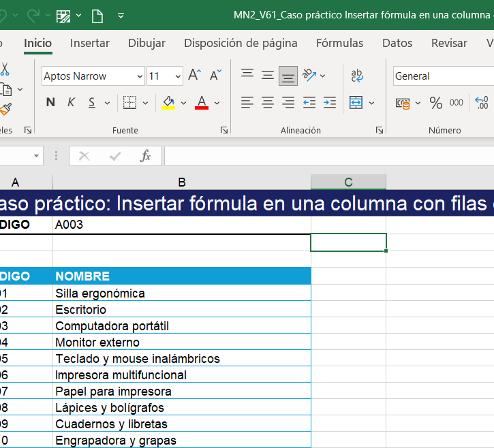This screenshot has width=494, height=448.
Task: Click cell containing Computadora portátil
Action: click(181, 326)
